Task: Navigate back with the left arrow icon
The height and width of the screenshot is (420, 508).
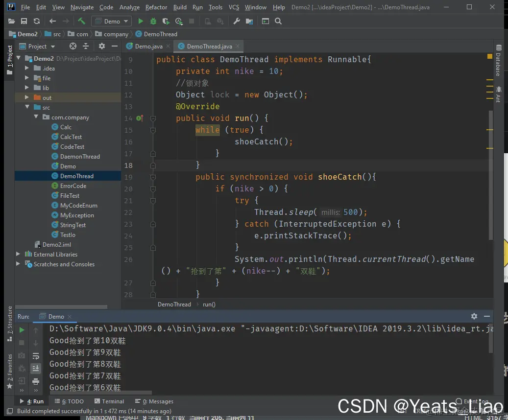Action: pyautogui.click(x=52, y=22)
